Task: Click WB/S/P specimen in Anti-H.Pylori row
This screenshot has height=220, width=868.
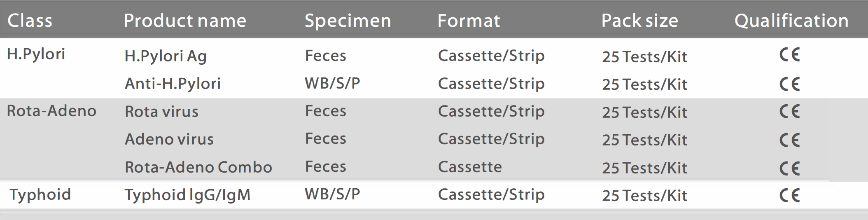Action: (x=332, y=83)
